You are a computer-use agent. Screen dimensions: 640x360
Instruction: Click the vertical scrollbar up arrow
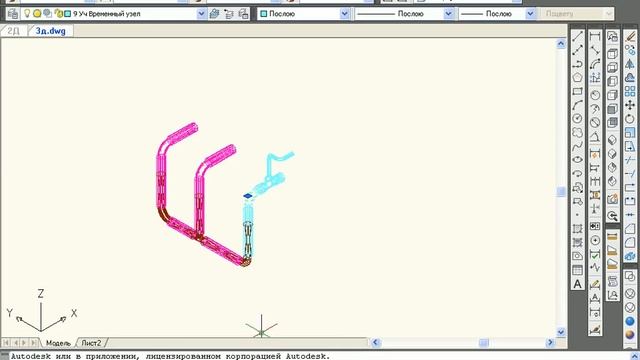561,44
